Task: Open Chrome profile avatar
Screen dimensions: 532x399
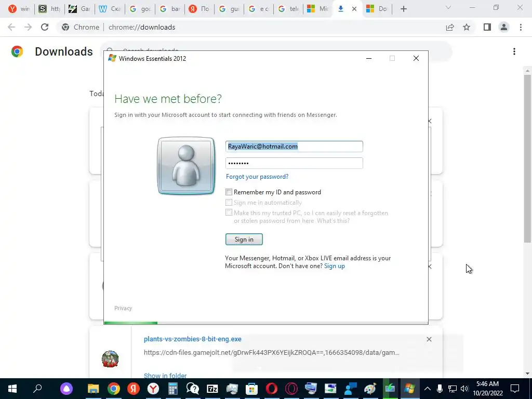Action: (x=504, y=27)
